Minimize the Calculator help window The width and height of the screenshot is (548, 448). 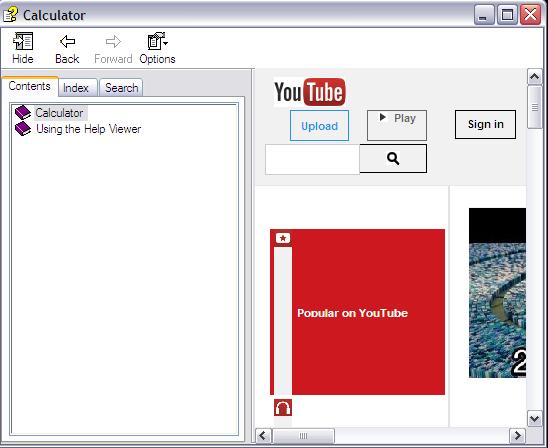pyautogui.click(x=484, y=15)
